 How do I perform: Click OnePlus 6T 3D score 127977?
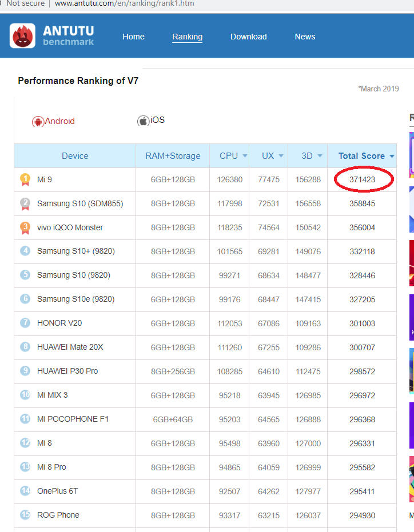pyautogui.click(x=308, y=491)
